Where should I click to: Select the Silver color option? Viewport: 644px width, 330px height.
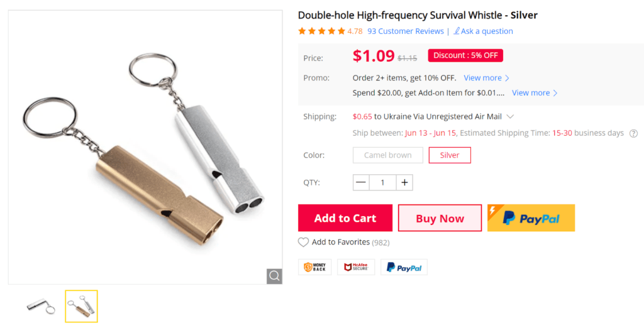(450, 155)
